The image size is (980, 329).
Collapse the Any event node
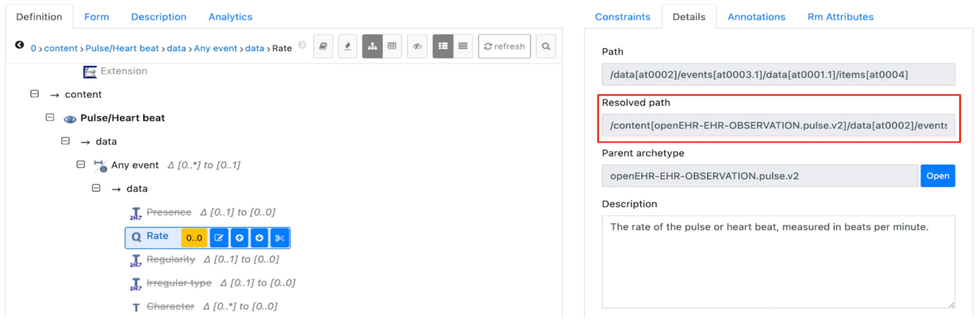point(81,164)
